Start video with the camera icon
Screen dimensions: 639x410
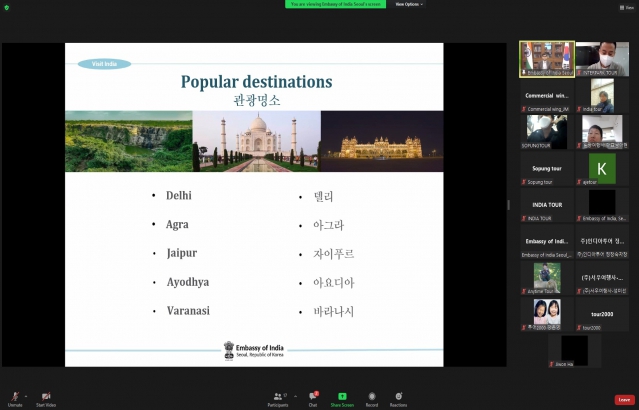(x=46, y=396)
